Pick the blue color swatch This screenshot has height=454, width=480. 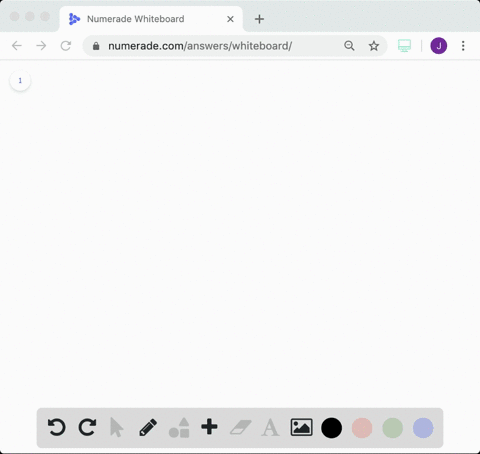point(423,428)
